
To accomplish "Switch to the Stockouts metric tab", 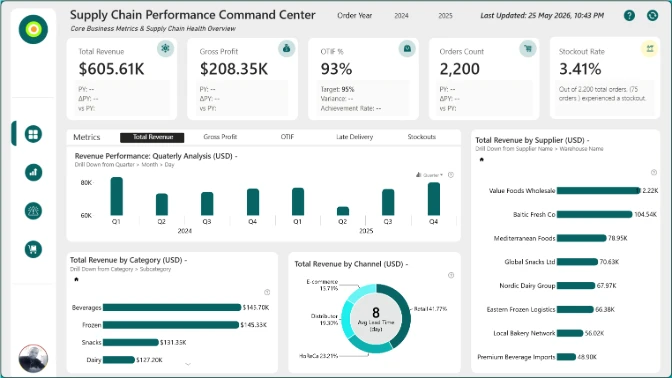I will (421, 137).
